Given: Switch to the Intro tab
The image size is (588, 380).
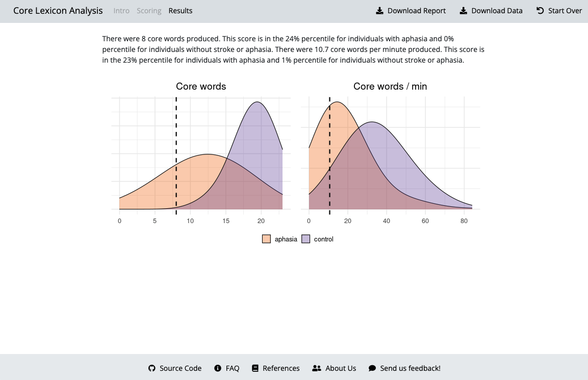Looking at the screenshot, I should coord(121,11).
